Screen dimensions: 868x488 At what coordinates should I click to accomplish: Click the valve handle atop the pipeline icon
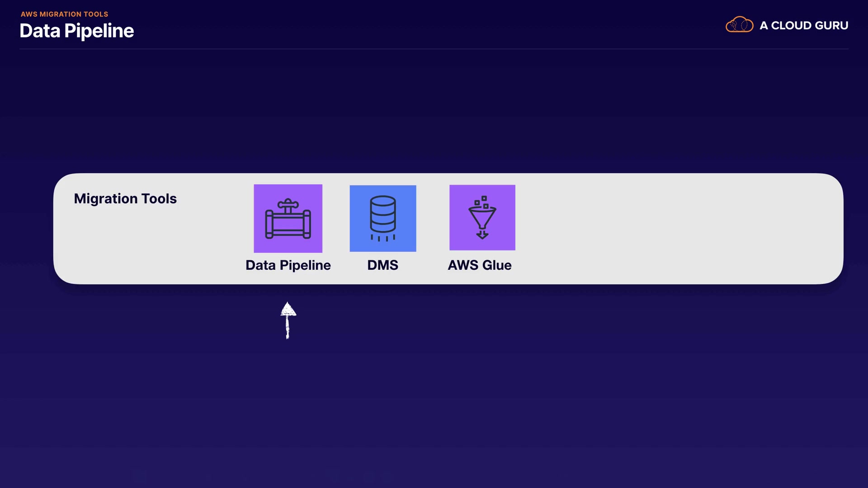(x=288, y=204)
